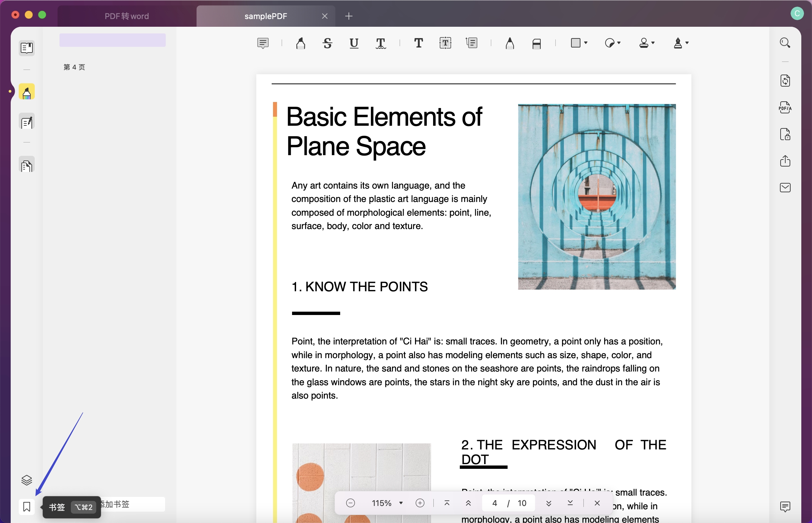Click the Bookmark icon at bottom left
This screenshot has height=523, width=812.
26,507
